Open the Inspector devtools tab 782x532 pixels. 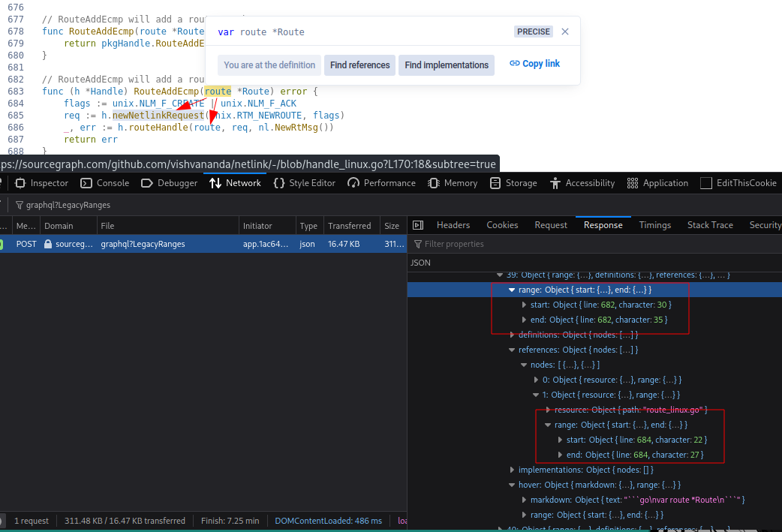click(x=42, y=183)
